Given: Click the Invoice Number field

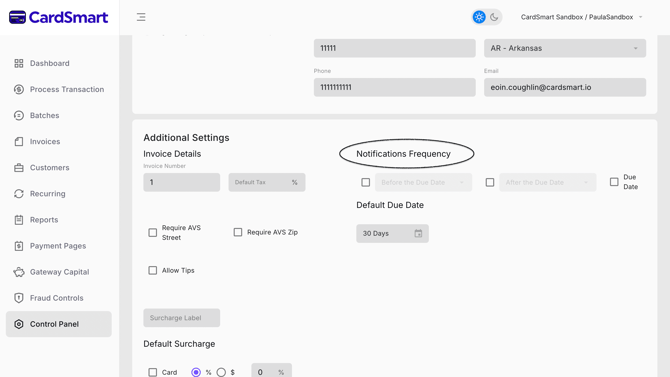Looking at the screenshot, I should coord(182,182).
